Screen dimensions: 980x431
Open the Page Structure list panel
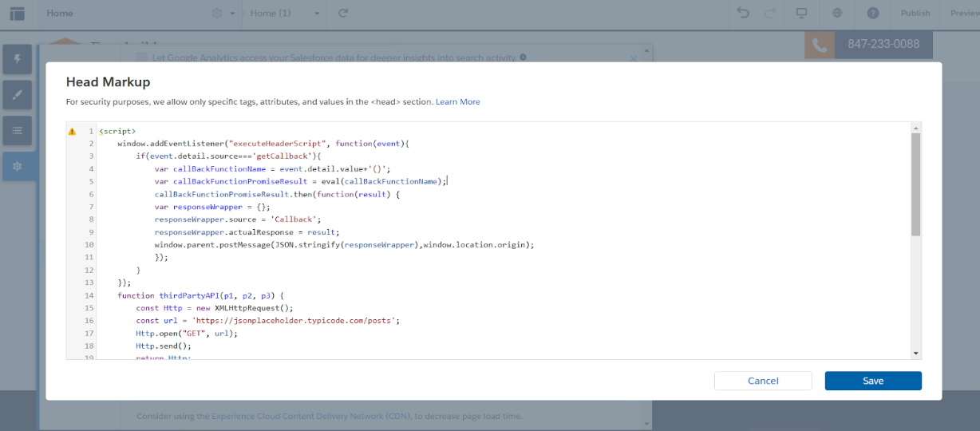tap(18, 129)
